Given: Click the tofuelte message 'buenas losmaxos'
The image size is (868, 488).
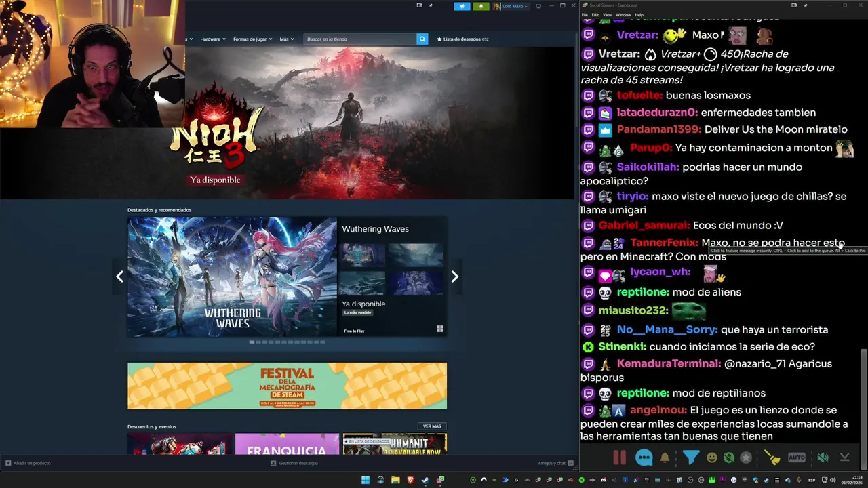Looking at the screenshot, I should 667,96.
